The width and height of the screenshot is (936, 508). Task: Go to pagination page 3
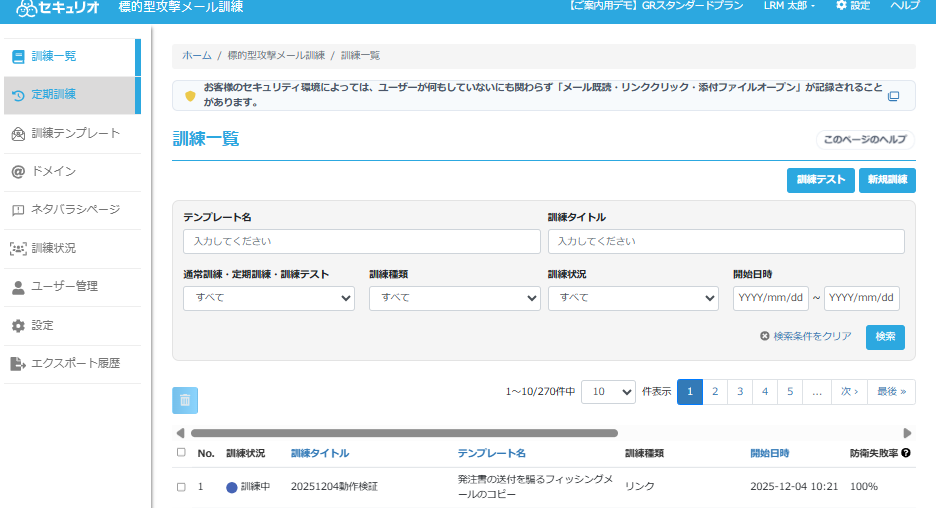tap(740, 392)
